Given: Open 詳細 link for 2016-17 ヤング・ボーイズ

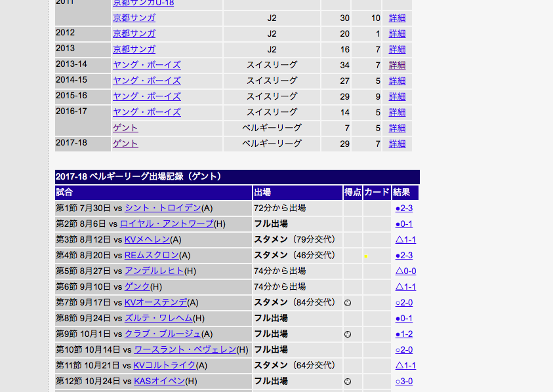Looking at the screenshot, I should [x=397, y=113].
